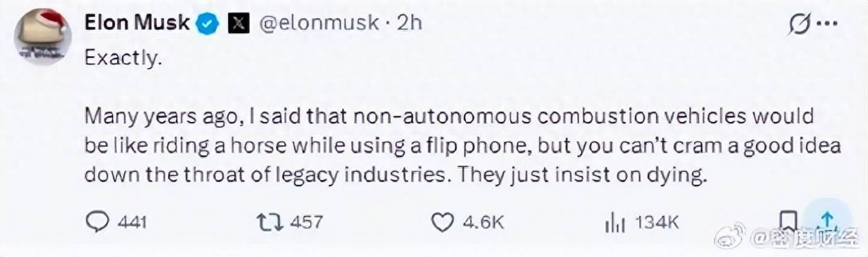868x257 pixels.
Task: Like the post with the heart icon
Action: (443, 221)
